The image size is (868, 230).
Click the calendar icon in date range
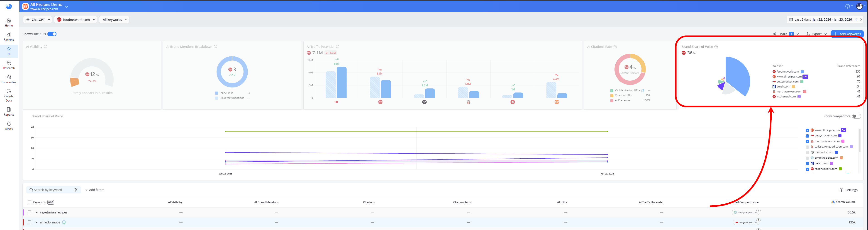[790, 19]
